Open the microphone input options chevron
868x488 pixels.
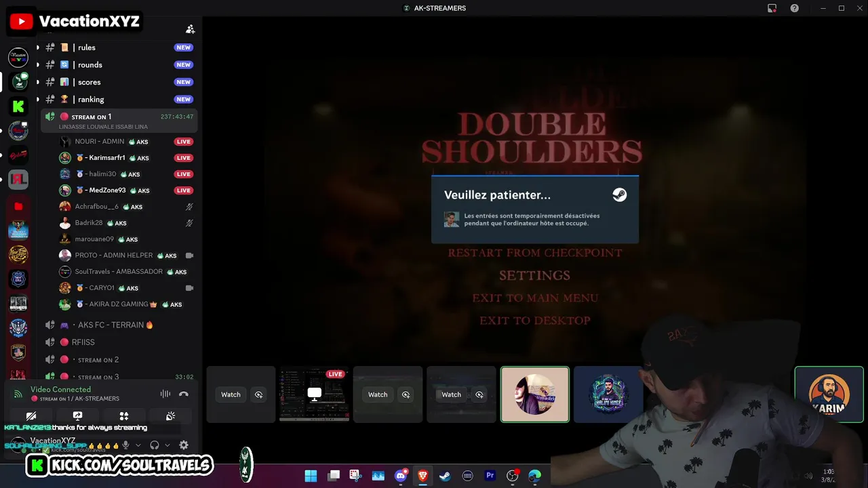138,445
